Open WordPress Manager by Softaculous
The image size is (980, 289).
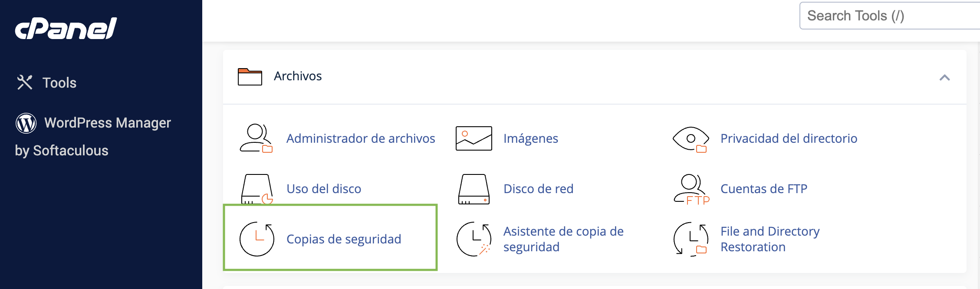pyautogui.click(x=93, y=136)
